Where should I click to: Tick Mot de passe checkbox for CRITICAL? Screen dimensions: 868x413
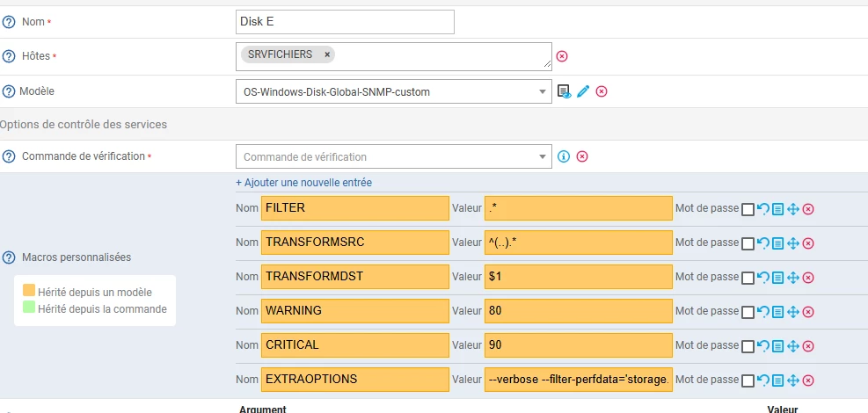pyautogui.click(x=748, y=346)
